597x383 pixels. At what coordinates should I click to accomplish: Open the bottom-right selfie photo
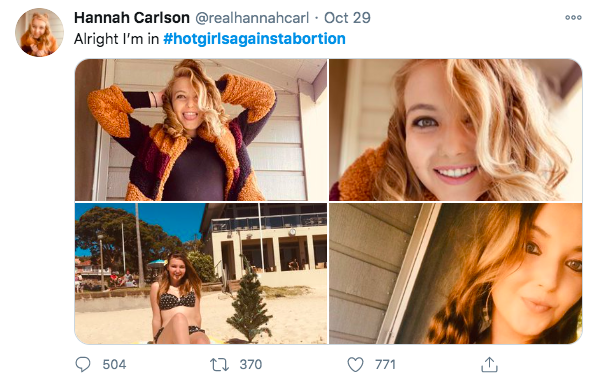pyautogui.click(x=455, y=273)
